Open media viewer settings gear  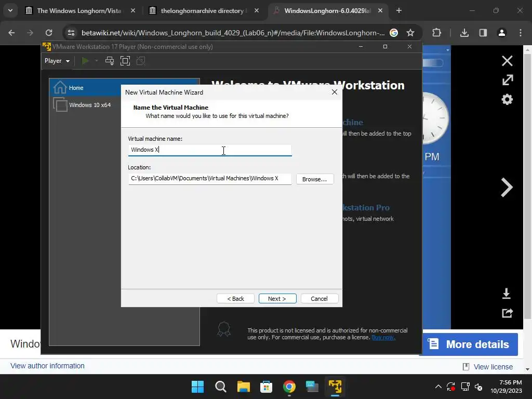[507, 99]
